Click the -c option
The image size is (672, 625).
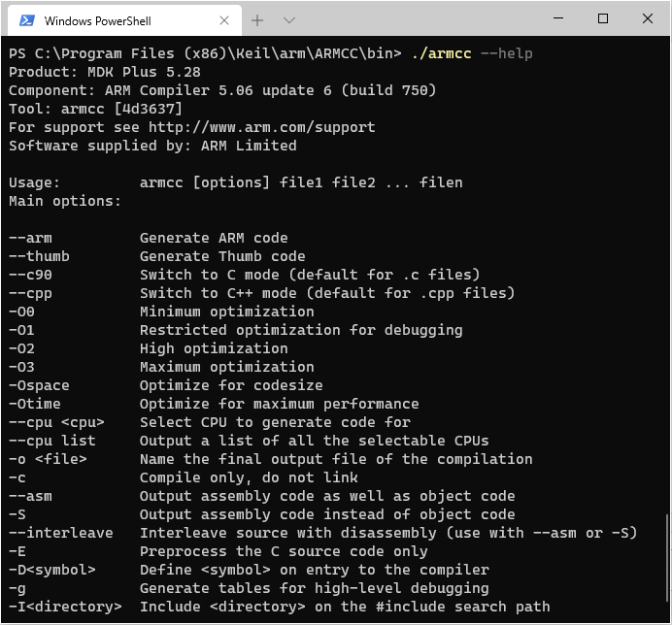17,477
